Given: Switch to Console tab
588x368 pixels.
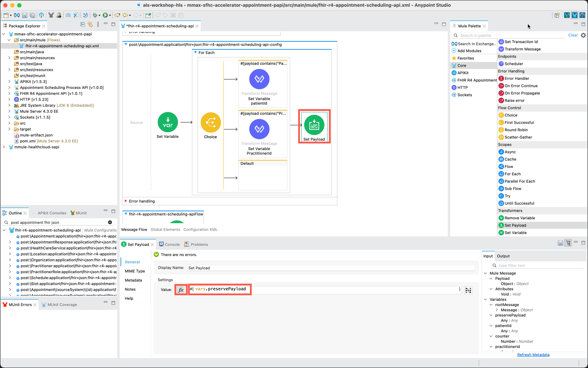Looking at the screenshot, I should click(x=169, y=245).
